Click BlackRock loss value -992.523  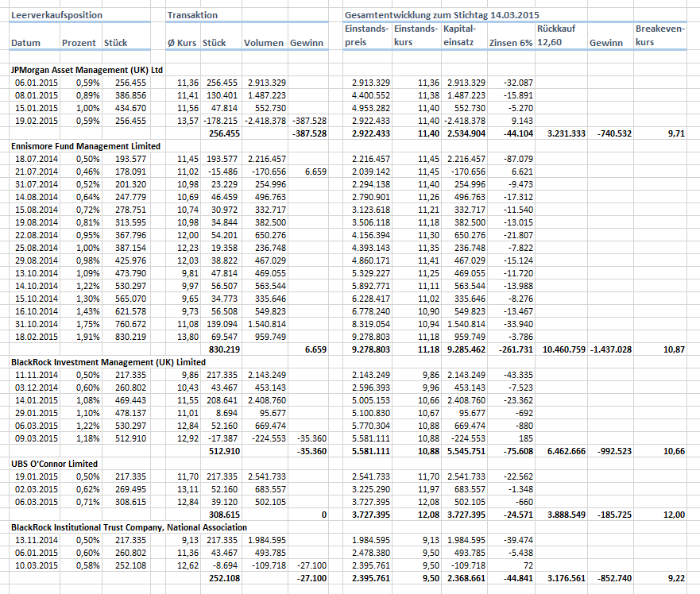(614, 451)
